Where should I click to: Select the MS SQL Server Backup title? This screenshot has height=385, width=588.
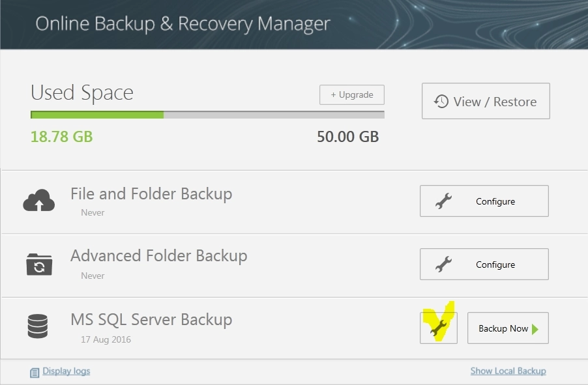[151, 320]
